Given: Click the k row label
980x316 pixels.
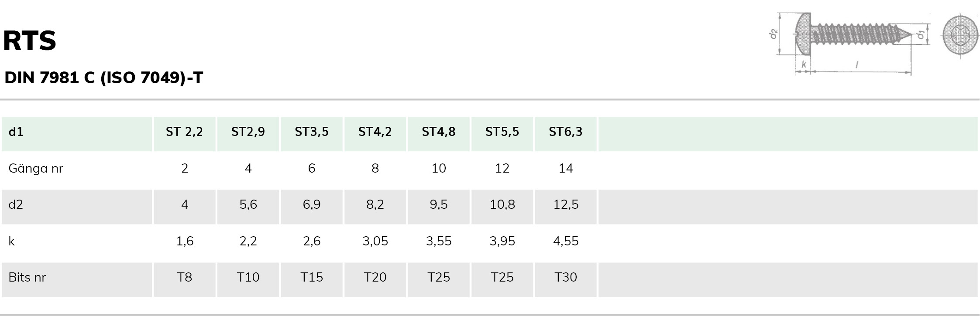Looking at the screenshot, I should click(12, 241).
